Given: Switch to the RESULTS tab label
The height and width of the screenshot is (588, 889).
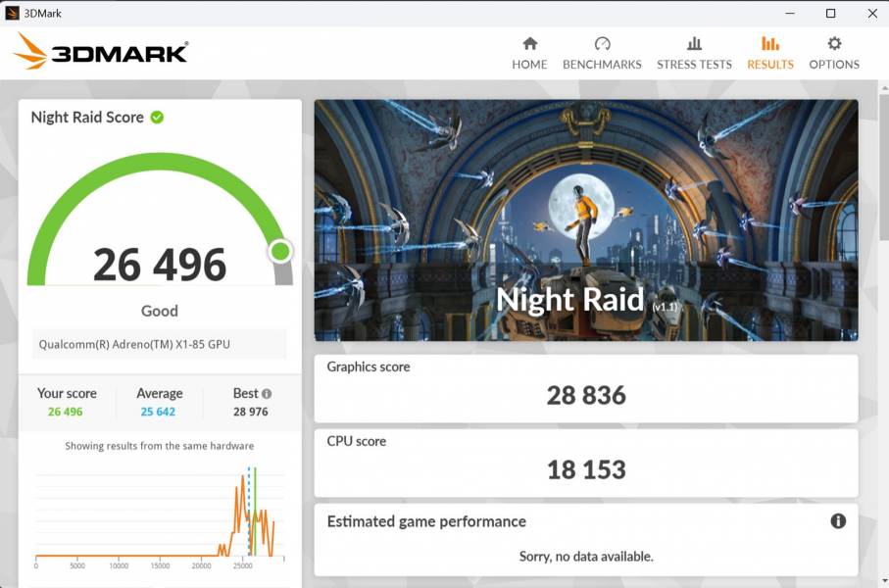Looking at the screenshot, I should click(x=770, y=65).
